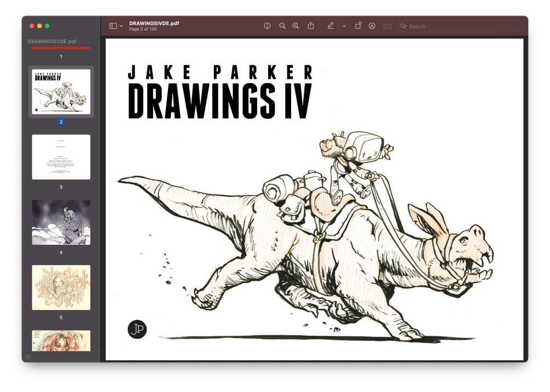Expand the highlight color options chevron
The image size is (550, 392).
click(344, 26)
